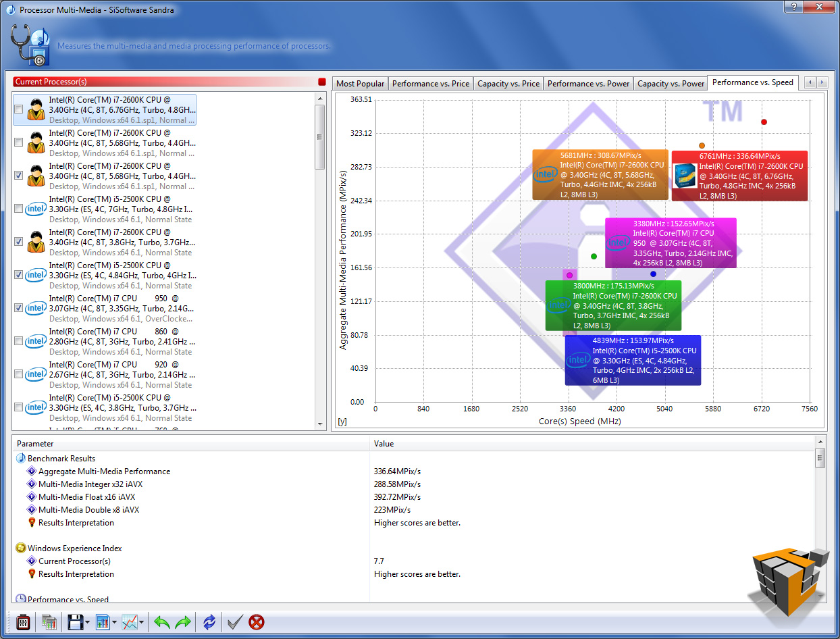This screenshot has height=639, width=840.
Task: Click the line graph icon in the toolbar
Action: [x=130, y=622]
